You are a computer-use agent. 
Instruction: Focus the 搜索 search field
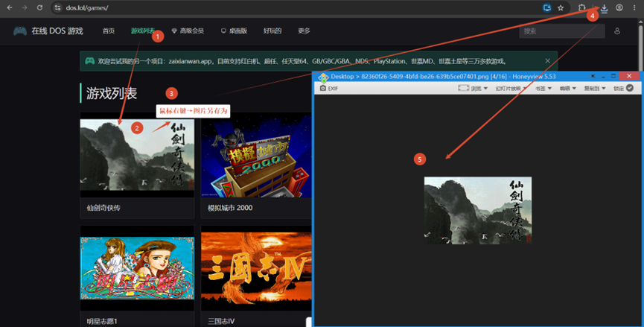(562, 31)
